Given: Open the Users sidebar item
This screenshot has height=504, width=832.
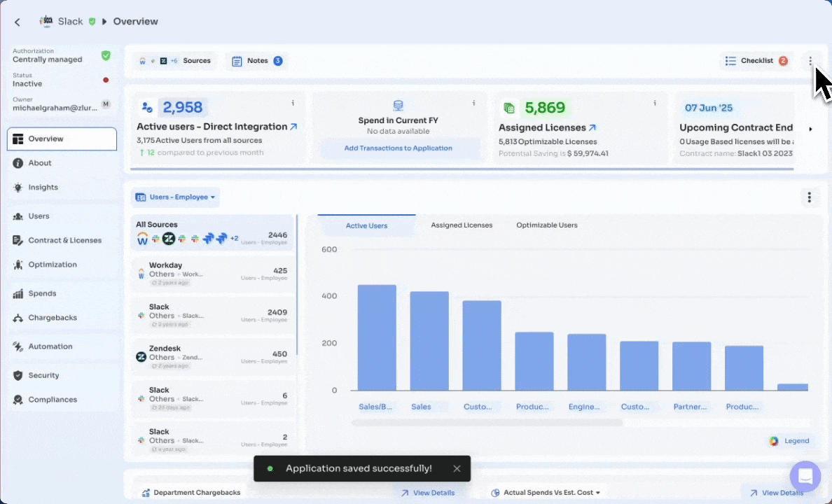Looking at the screenshot, I should tap(62, 216).
